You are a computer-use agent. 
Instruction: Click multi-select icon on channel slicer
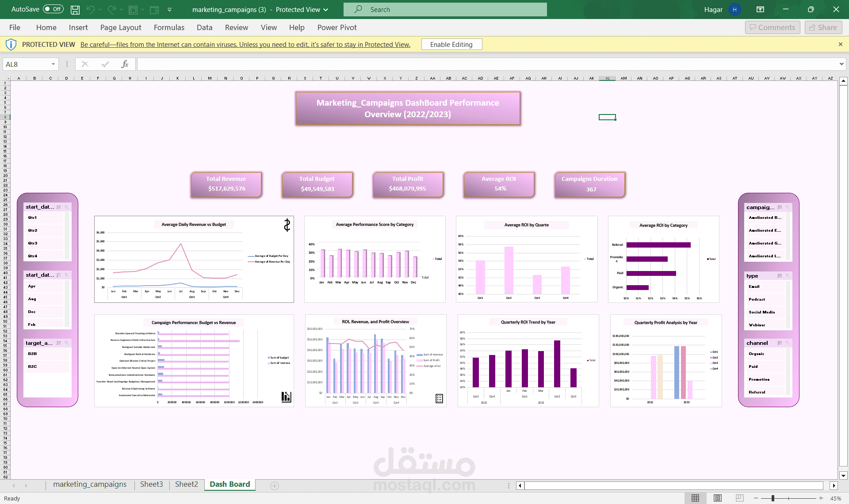780,343
